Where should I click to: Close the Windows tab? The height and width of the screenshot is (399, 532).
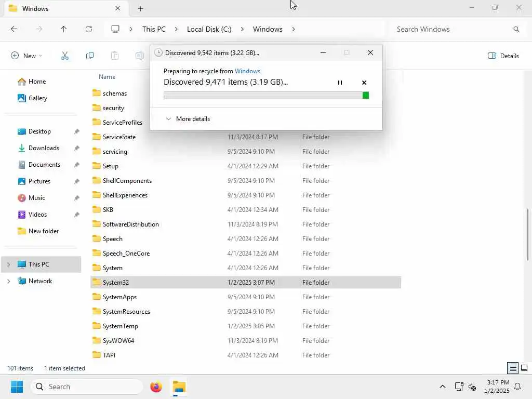coord(118,8)
